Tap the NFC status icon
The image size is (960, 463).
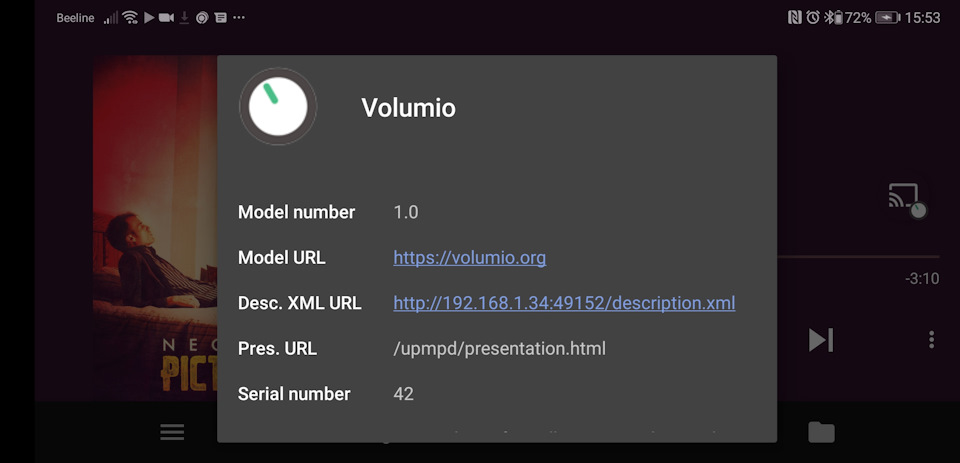pos(794,17)
